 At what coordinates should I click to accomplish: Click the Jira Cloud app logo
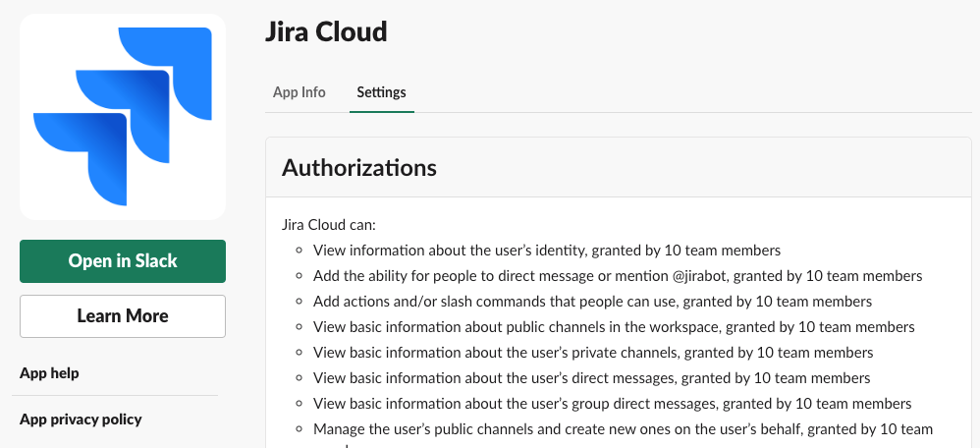123,117
